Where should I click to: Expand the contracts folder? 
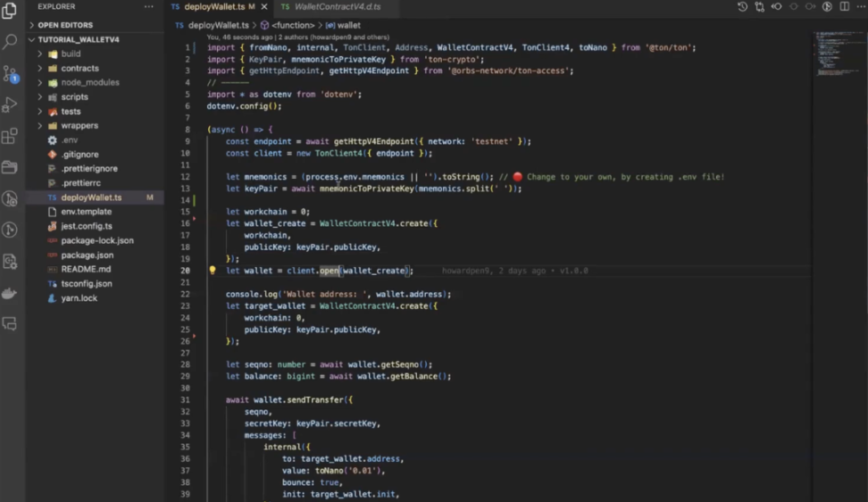pyautogui.click(x=79, y=68)
